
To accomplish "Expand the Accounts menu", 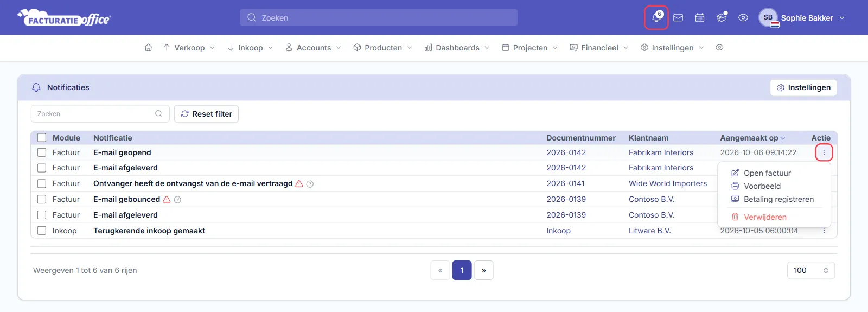I will click(314, 48).
